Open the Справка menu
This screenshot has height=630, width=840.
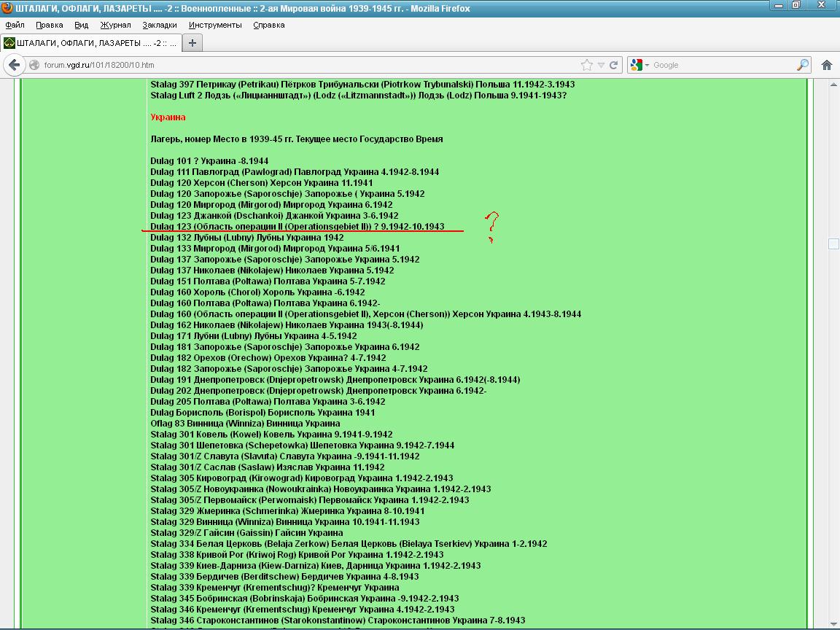[268, 25]
